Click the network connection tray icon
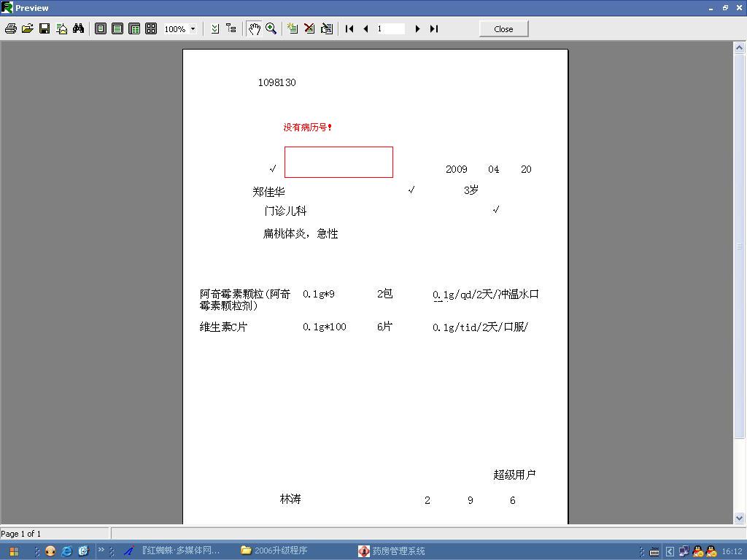The width and height of the screenshot is (747, 560). click(x=684, y=551)
